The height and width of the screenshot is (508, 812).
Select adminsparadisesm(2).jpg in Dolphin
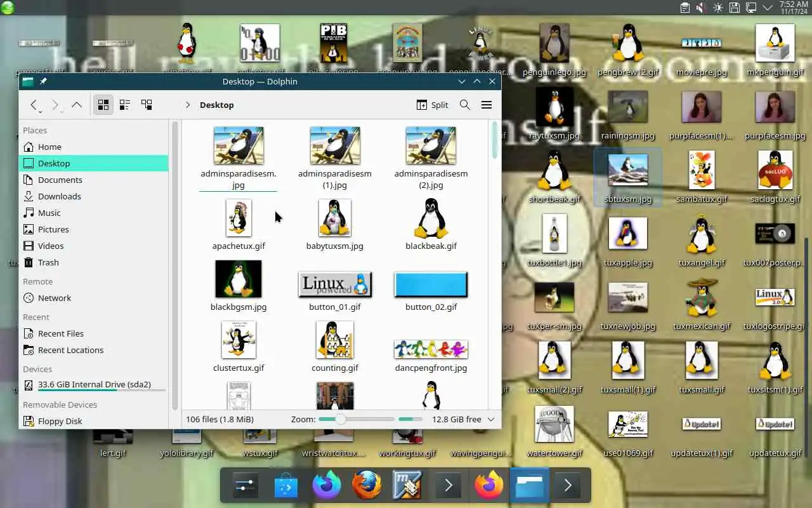[431, 157]
